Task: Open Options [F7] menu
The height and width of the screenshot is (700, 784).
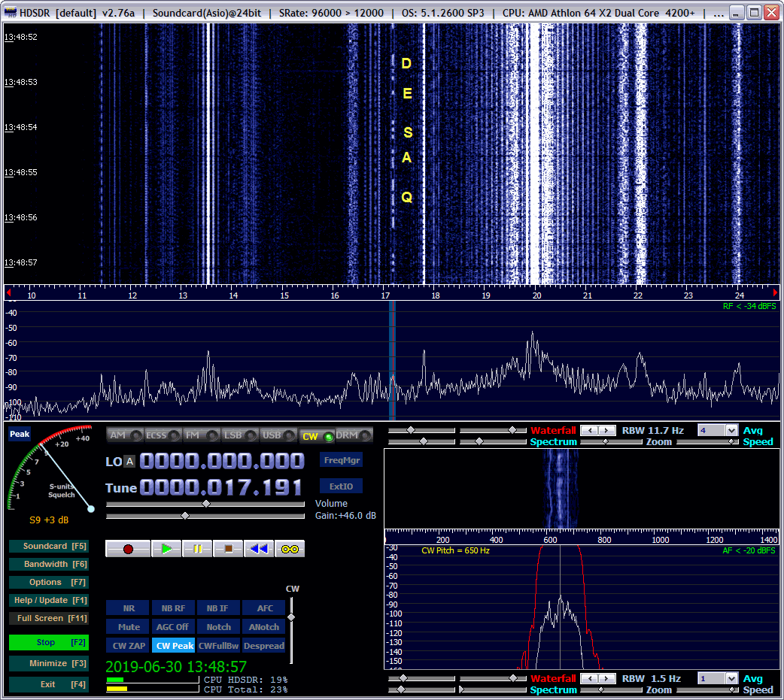Action: pyautogui.click(x=48, y=583)
